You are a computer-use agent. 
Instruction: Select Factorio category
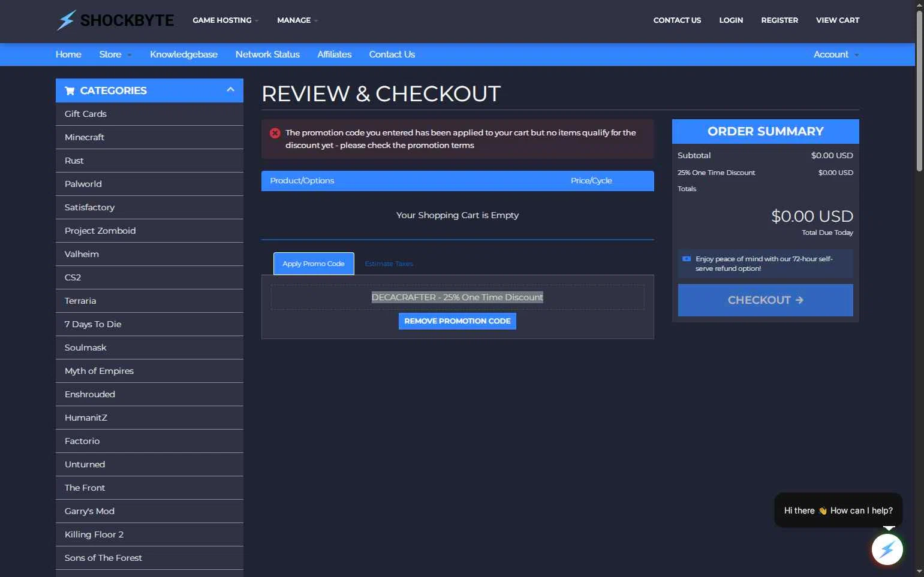(149, 441)
